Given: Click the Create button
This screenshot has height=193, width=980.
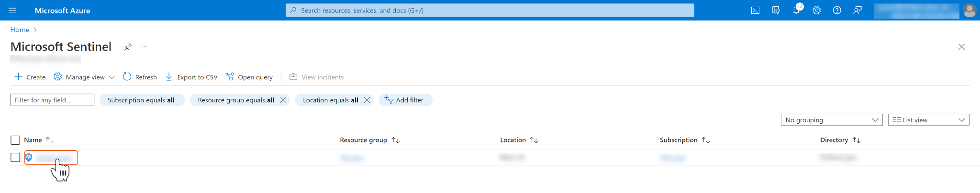Looking at the screenshot, I should click(30, 77).
